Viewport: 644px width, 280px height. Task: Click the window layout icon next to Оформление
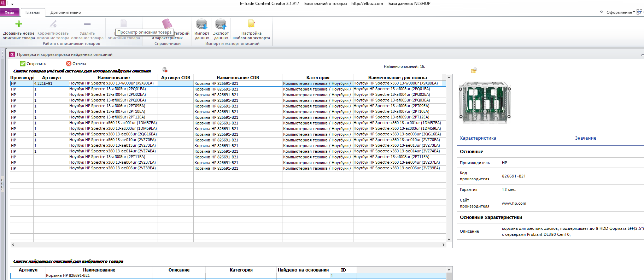click(639, 12)
